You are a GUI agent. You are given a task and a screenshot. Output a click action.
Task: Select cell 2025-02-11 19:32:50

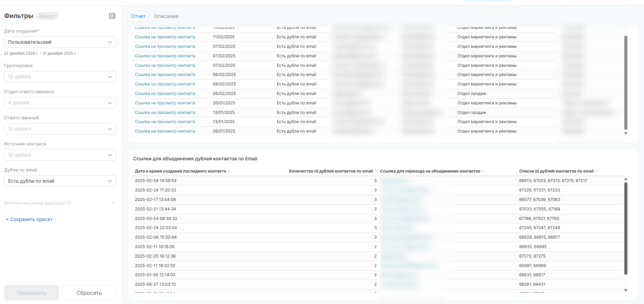click(155, 266)
